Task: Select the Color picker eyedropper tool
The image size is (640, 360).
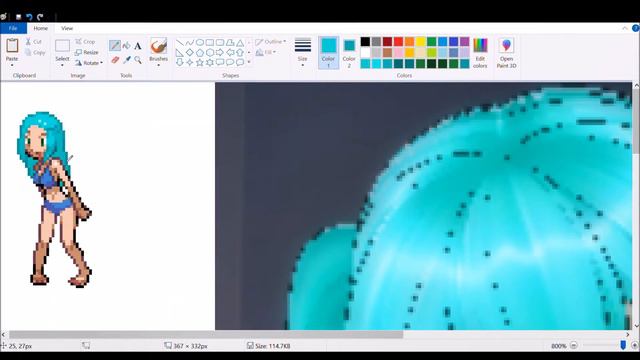Action: (127, 60)
